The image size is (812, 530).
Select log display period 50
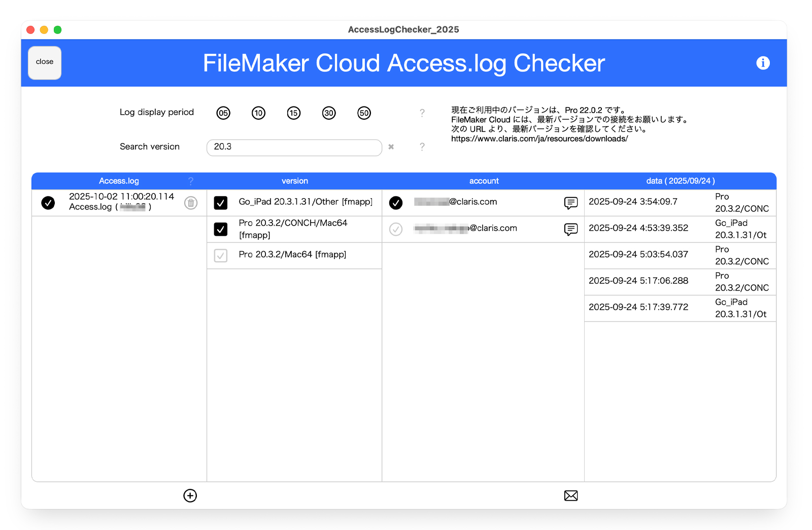pos(363,113)
